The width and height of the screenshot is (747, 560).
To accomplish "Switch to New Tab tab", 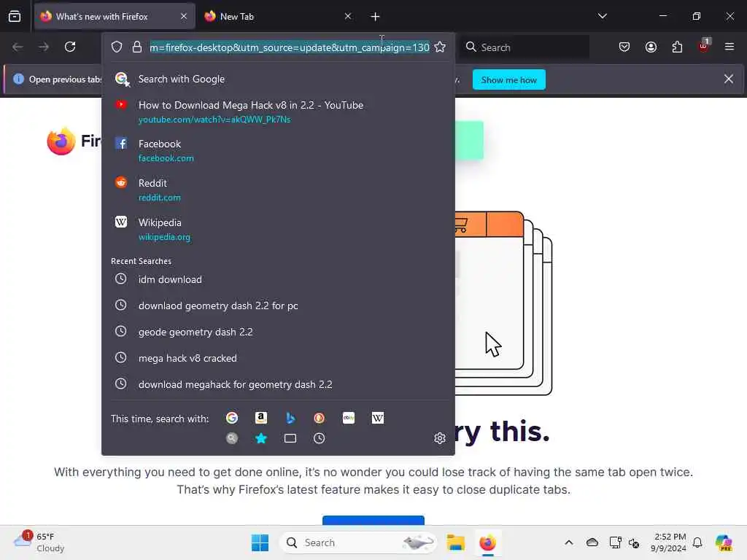I will tap(278, 17).
